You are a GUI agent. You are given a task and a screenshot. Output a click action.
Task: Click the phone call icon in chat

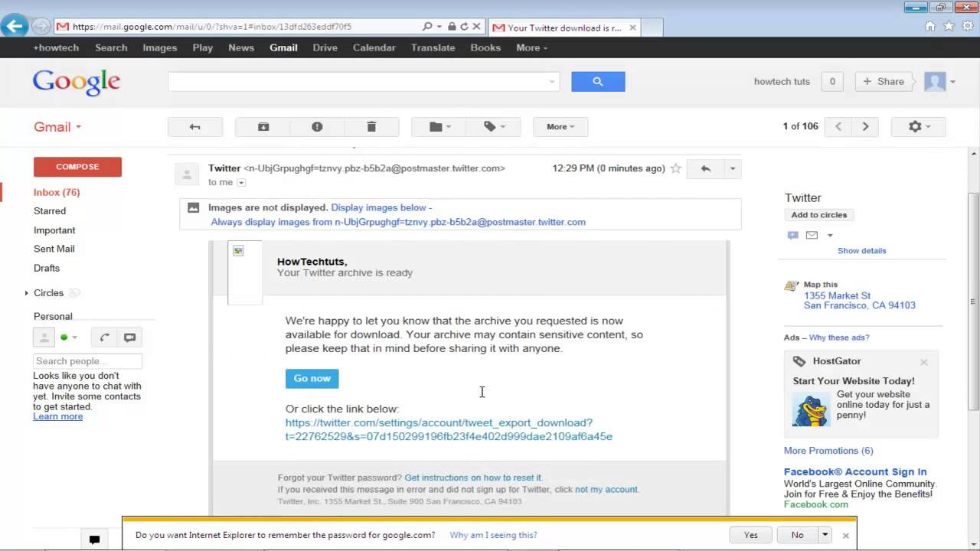tap(105, 337)
